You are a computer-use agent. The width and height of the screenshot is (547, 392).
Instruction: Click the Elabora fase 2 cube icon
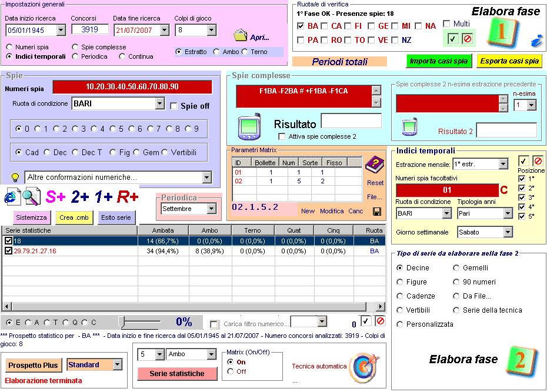521,361
